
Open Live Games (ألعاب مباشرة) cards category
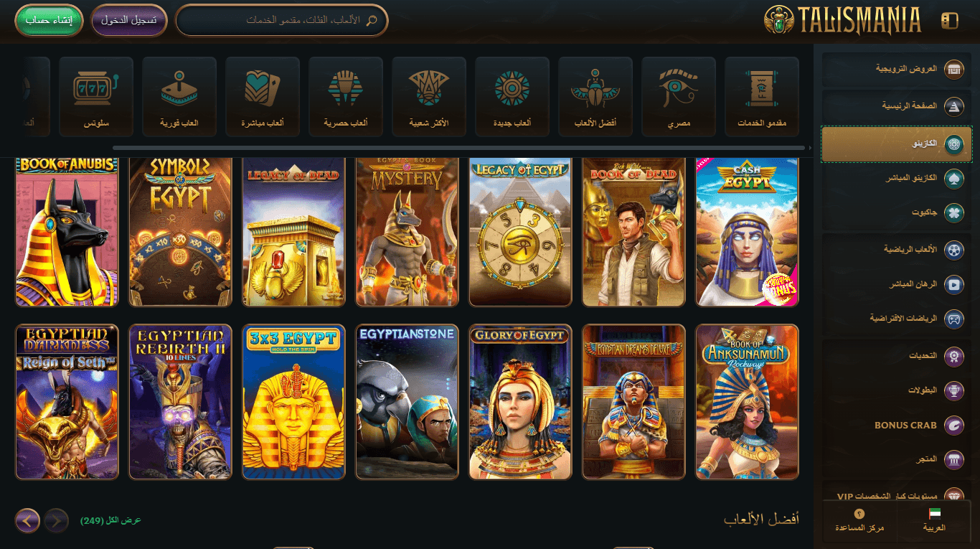[263, 97]
